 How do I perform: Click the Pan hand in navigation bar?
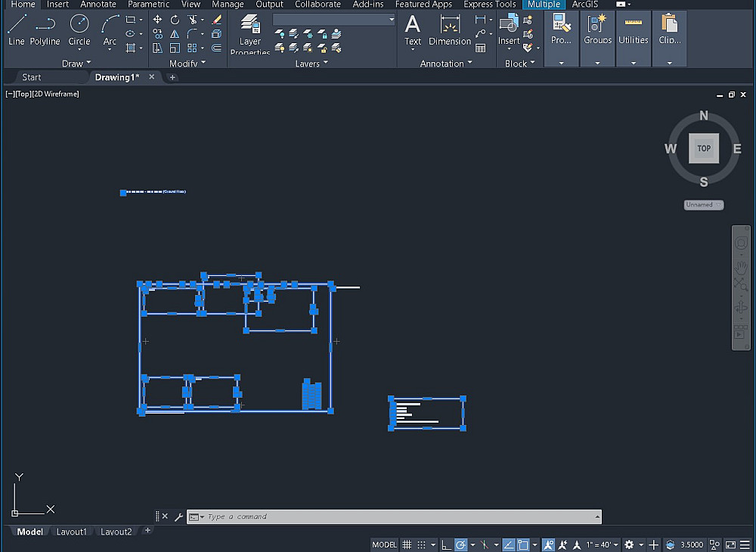point(741,267)
